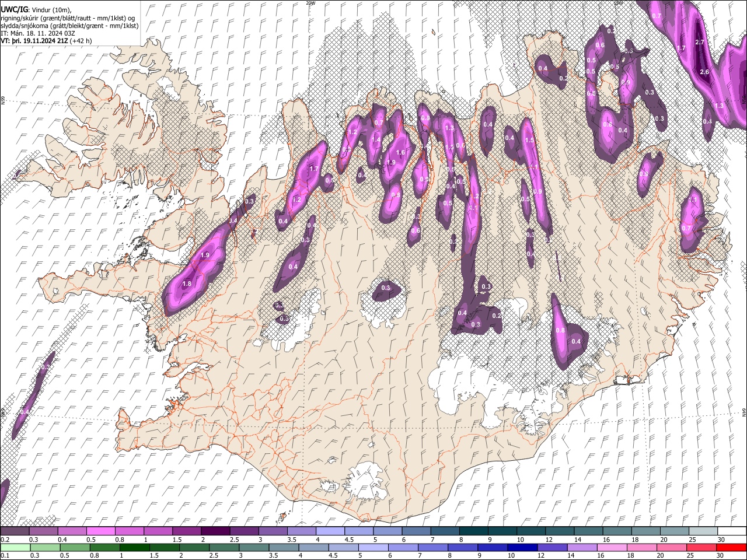Viewport: 747px width, 560px height.
Task: Click the 1.6 precipitation value on the map
Action: coord(400,153)
